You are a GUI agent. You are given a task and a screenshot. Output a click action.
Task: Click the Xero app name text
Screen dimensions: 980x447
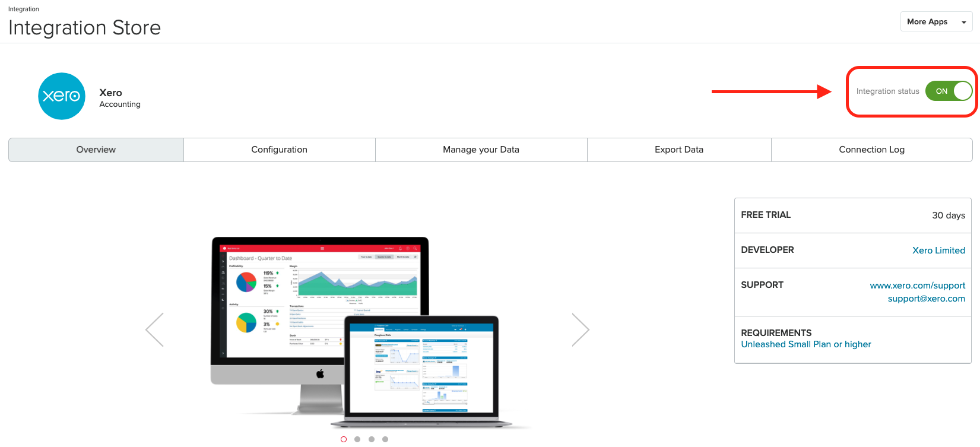click(110, 93)
